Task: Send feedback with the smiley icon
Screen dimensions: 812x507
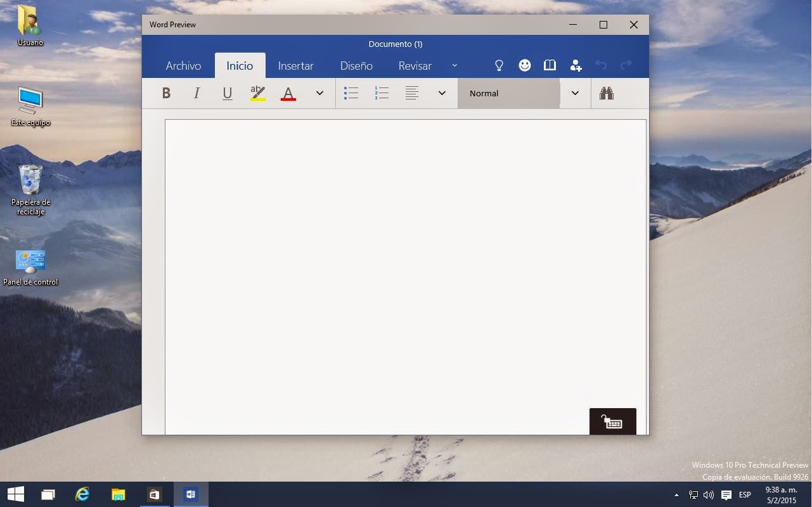Action: coord(524,65)
